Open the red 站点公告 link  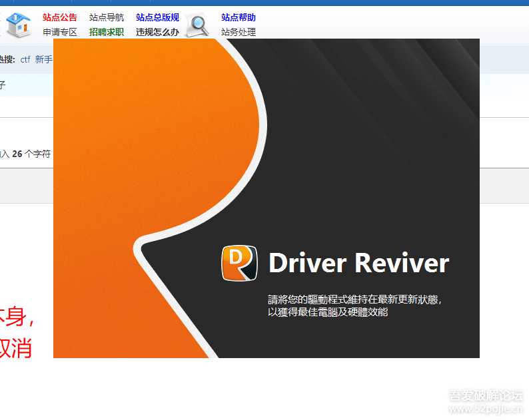tap(60, 17)
